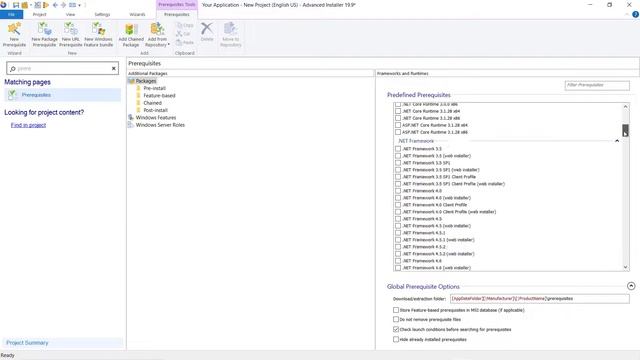Enable Store Feature-based prerequisites in MSI database
The width and height of the screenshot is (640, 360).
(396, 310)
